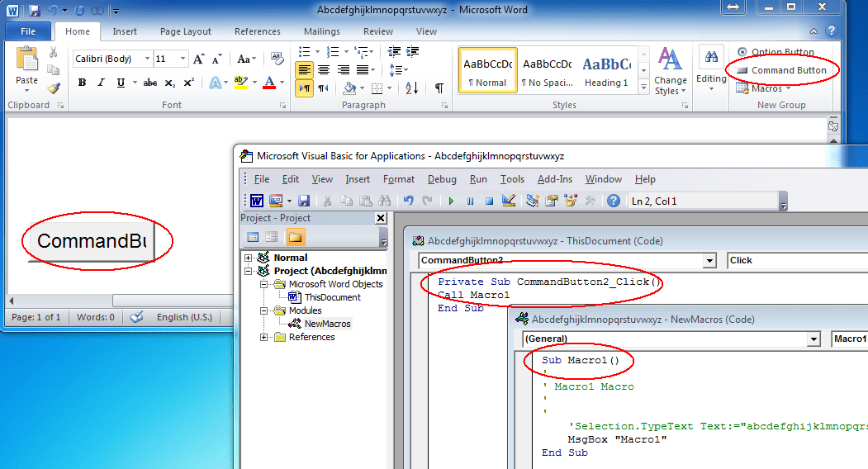The height and width of the screenshot is (469, 868).
Task: Click the Bullets list icon
Action: pos(305,51)
